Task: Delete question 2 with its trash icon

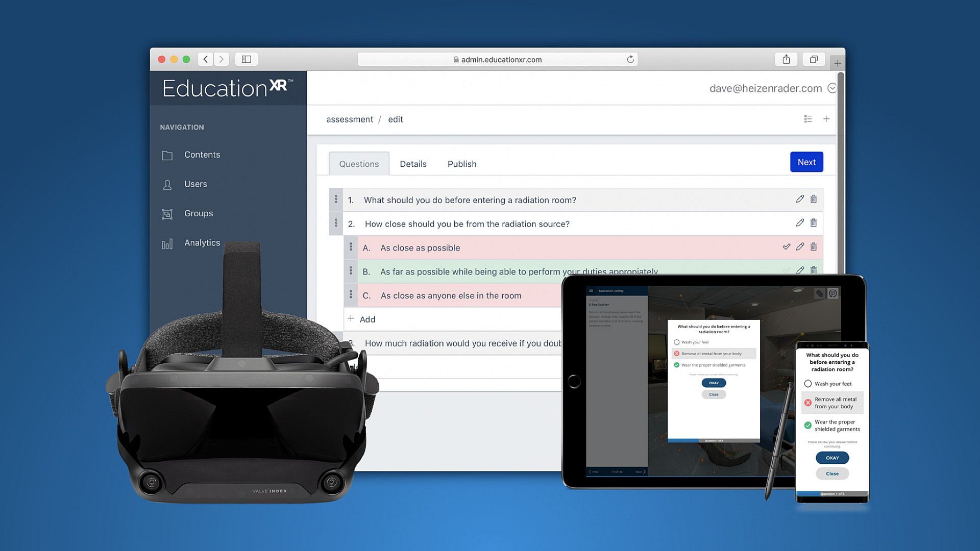Action: (x=814, y=223)
